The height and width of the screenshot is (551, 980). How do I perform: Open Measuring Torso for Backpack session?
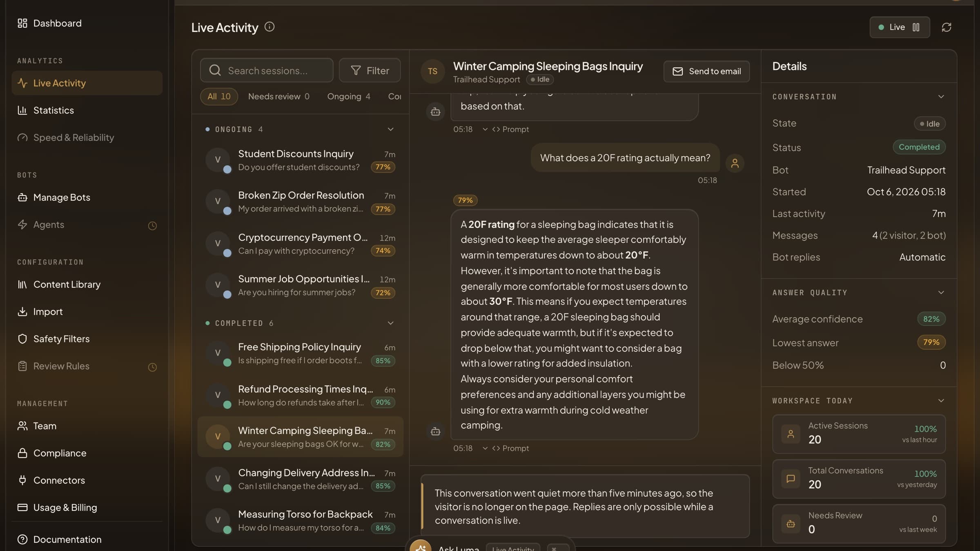300,521
